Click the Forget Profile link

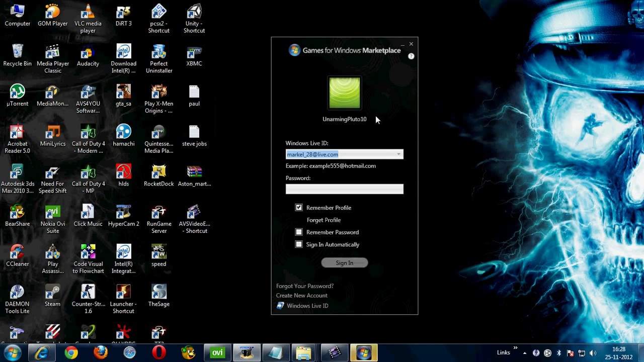pyautogui.click(x=324, y=220)
